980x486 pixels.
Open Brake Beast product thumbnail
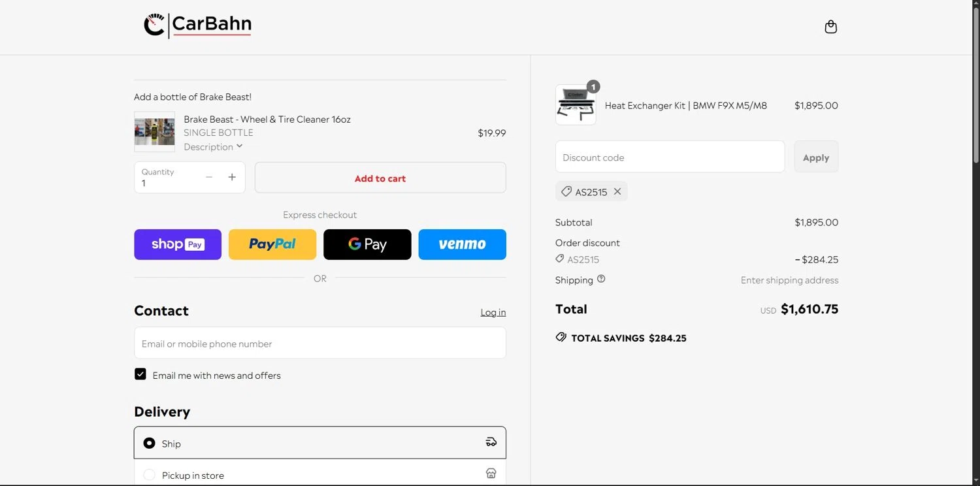pos(154,131)
